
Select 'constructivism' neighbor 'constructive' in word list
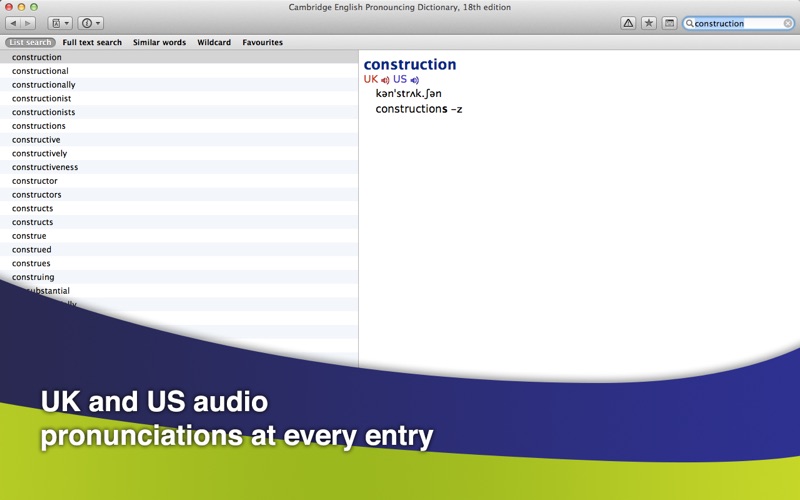36,140
